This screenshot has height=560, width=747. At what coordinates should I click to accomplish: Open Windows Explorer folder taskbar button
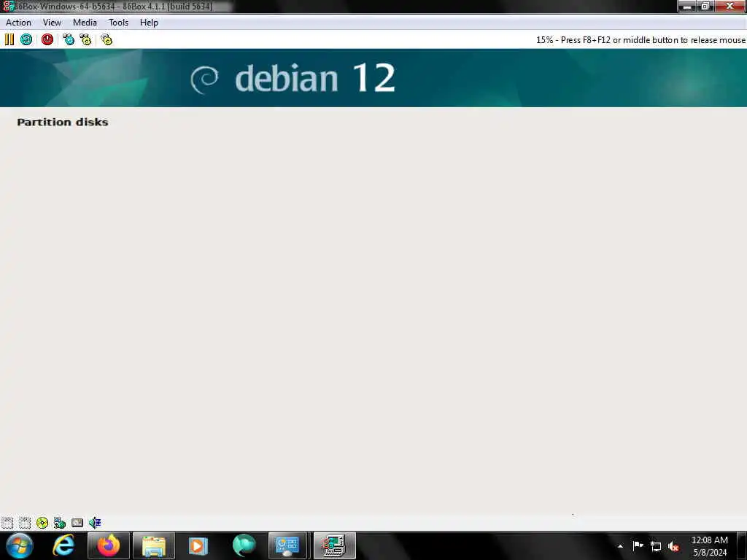point(153,545)
